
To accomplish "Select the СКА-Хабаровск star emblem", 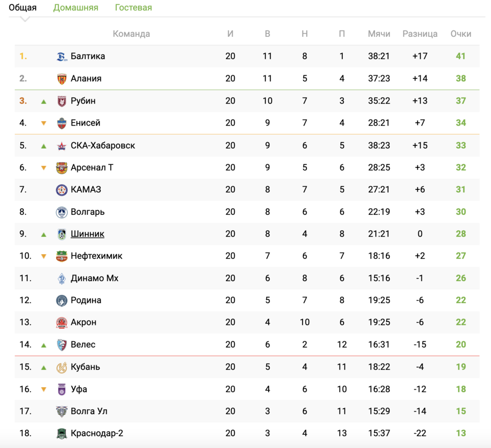I will pyautogui.click(x=62, y=145).
